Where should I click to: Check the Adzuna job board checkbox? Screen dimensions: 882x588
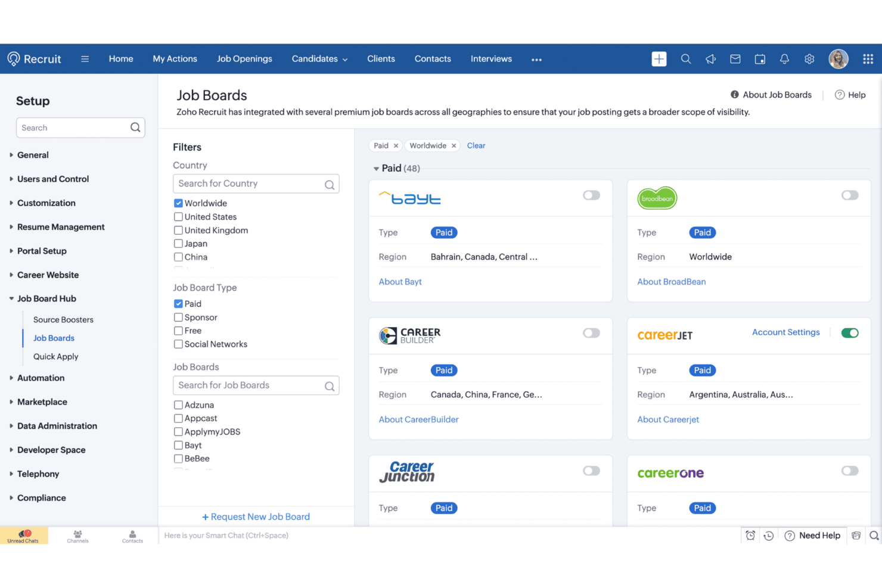point(178,405)
